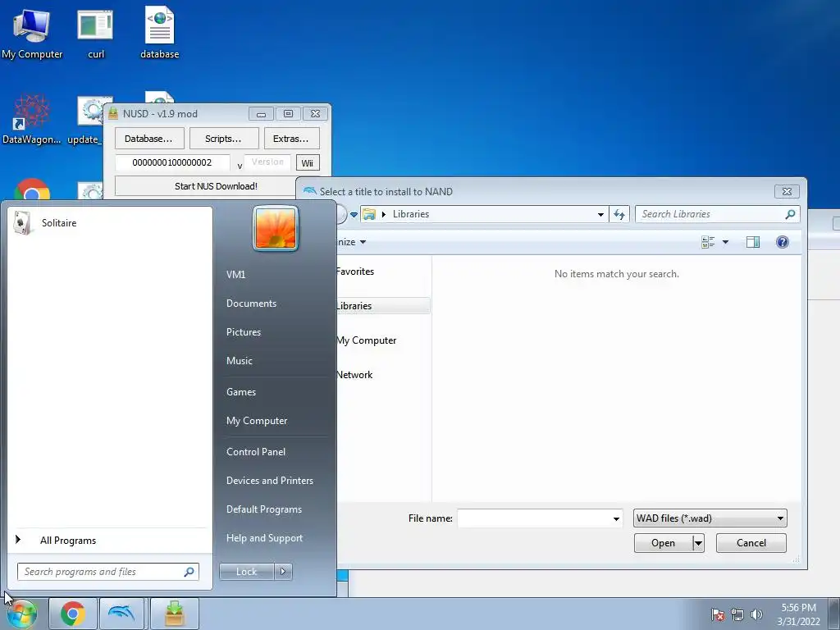Select My Computer in dialog navigation pane
Screen dimensions: 840x630
pos(367,340)
